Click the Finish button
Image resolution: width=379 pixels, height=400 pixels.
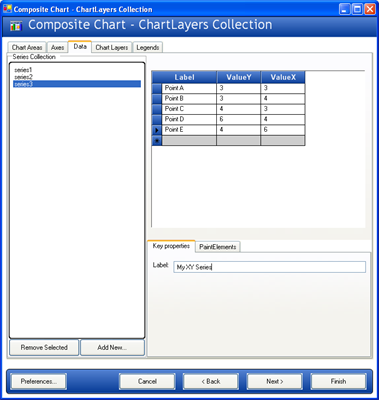pos(338,381)
